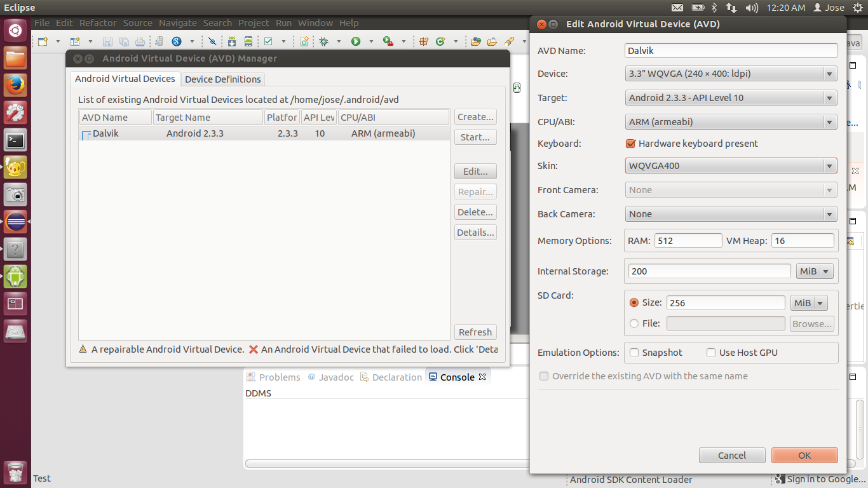868x488 pixels.
Task: Click the New Java Package toolbar icon
Action: tap(423, 41)
